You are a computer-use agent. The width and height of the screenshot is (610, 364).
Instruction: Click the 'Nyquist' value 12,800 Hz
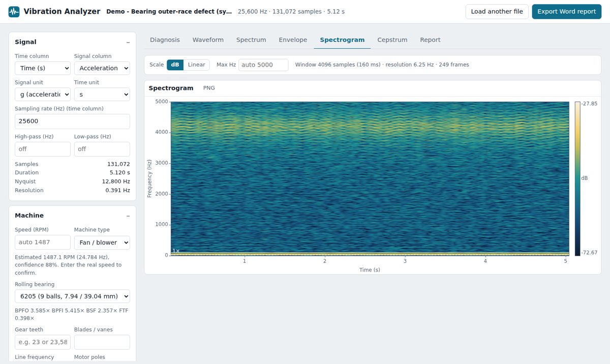[116, 181]
